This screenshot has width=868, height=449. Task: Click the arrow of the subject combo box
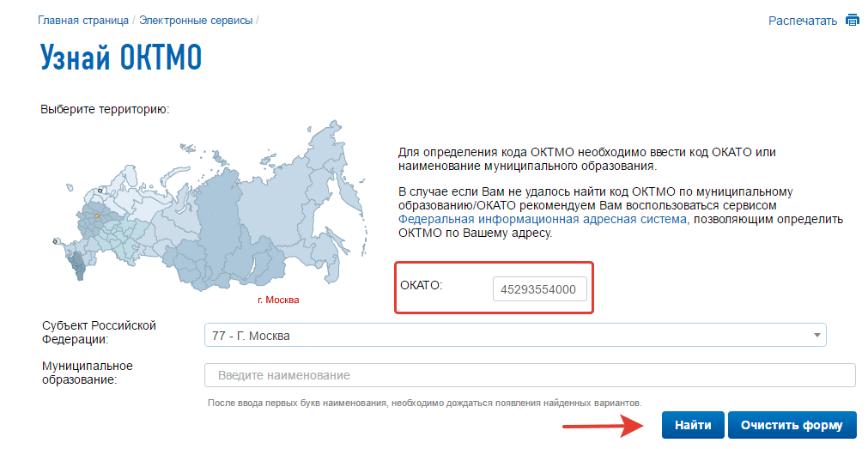click(815, 336)
